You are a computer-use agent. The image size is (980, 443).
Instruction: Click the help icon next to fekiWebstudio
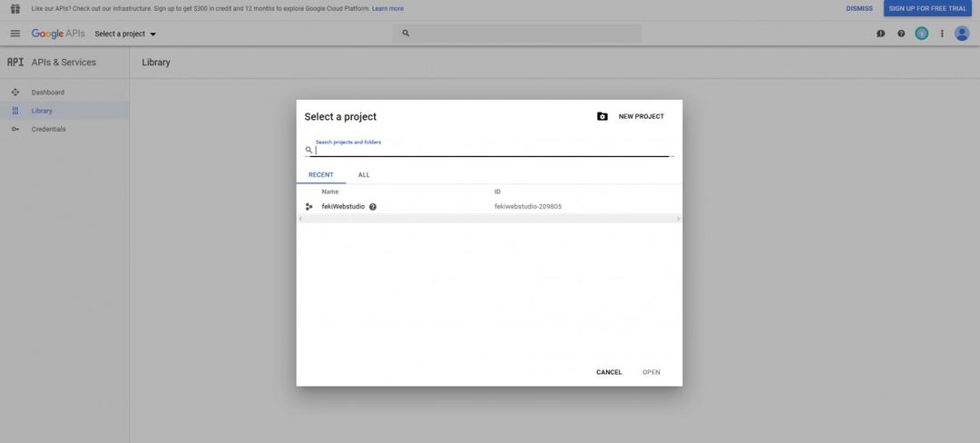click(373, 207)
